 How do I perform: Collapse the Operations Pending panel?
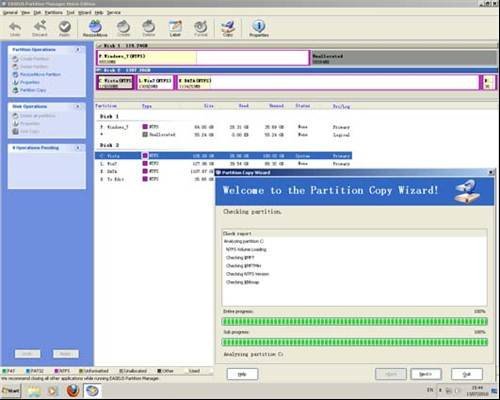click(78, 148)
